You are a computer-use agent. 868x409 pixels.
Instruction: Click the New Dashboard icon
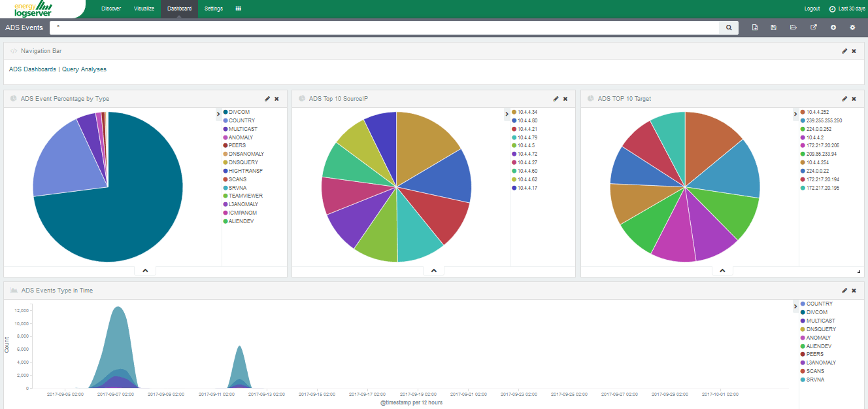point(755,27)
